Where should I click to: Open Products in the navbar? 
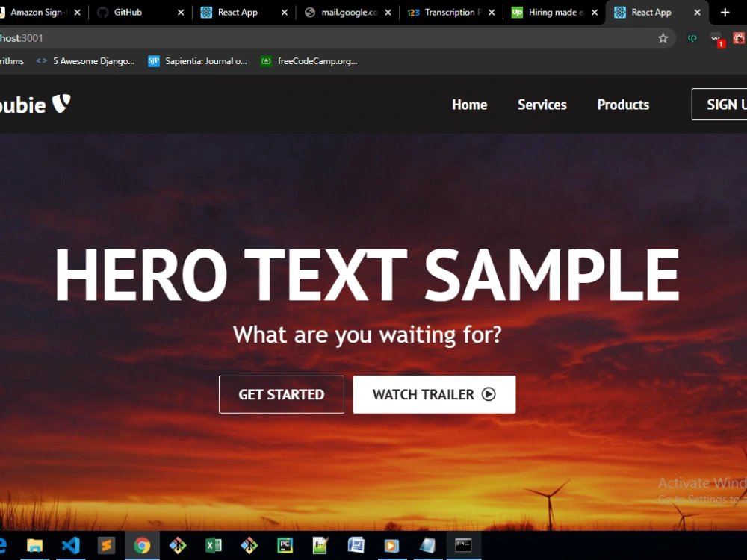click(x=623, y=105)
